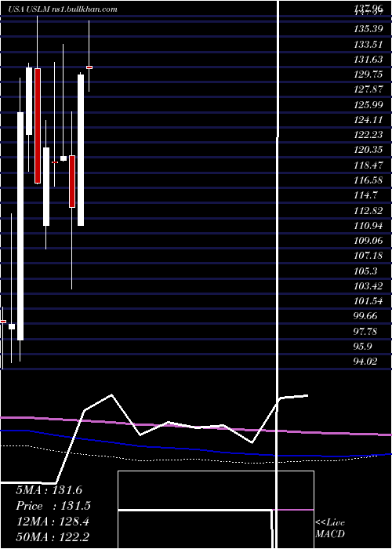Select the 105.3 price axis label
This screenshot has width=392, height=549.
pos(365,271)
